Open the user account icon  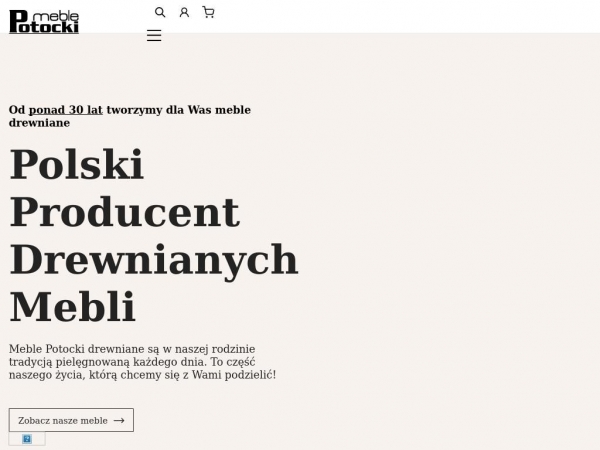point(184,13)
